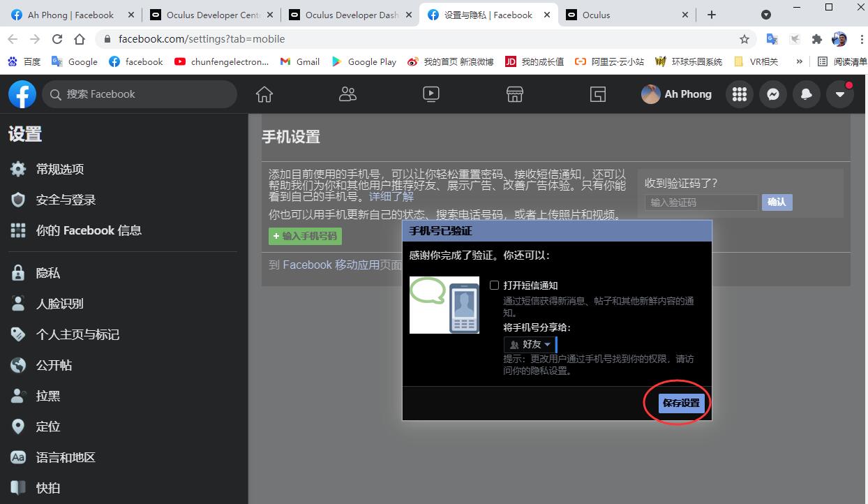Switch to the Oculus Developer Dashboard tab
Image resolution: width=868 pixels, height=504 pixels.
(350, 15)
